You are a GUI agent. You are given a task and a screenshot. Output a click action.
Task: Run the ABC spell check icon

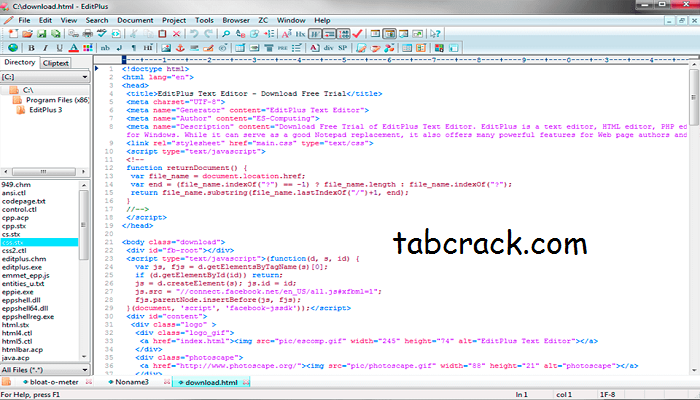[x=102, y=33]
